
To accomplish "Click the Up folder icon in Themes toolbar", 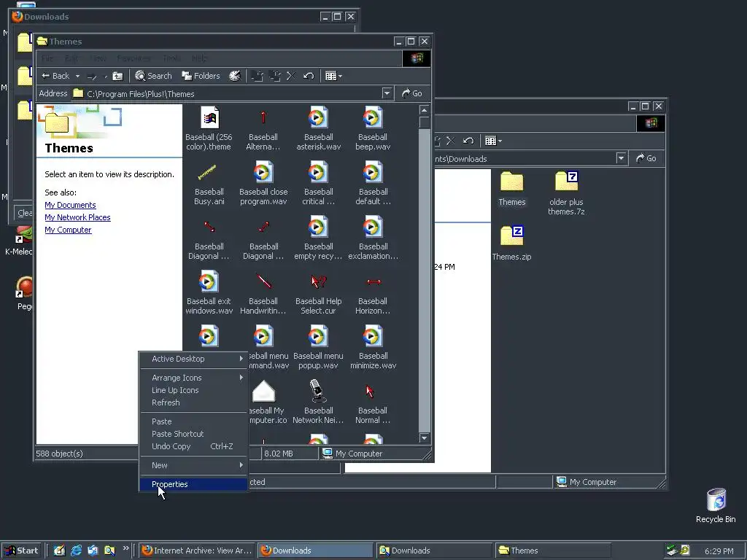I will pos(117,76).
